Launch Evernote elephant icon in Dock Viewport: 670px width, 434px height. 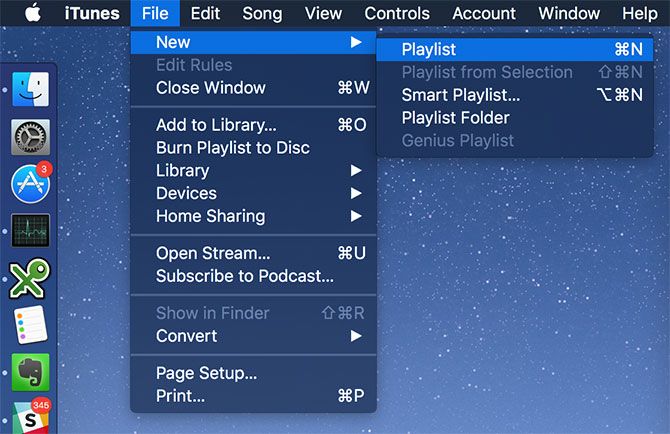pyautogui.click(x=30, y=372)
